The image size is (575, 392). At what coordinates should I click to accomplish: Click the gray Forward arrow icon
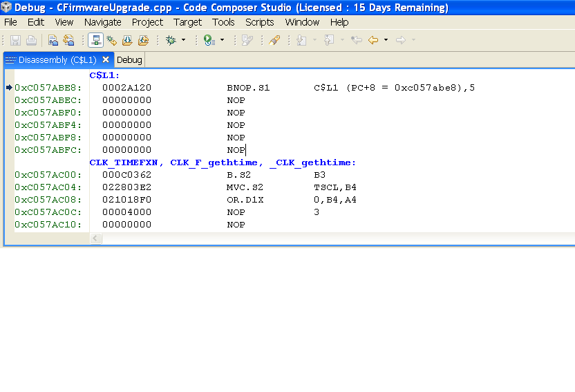pyautogui.click(x=401, y=40)
